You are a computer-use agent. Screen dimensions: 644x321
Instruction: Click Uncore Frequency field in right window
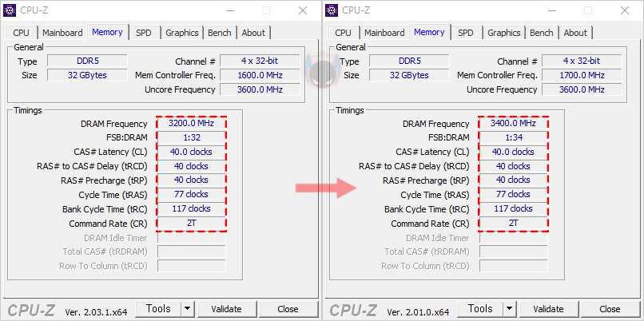tap(582, 89)
